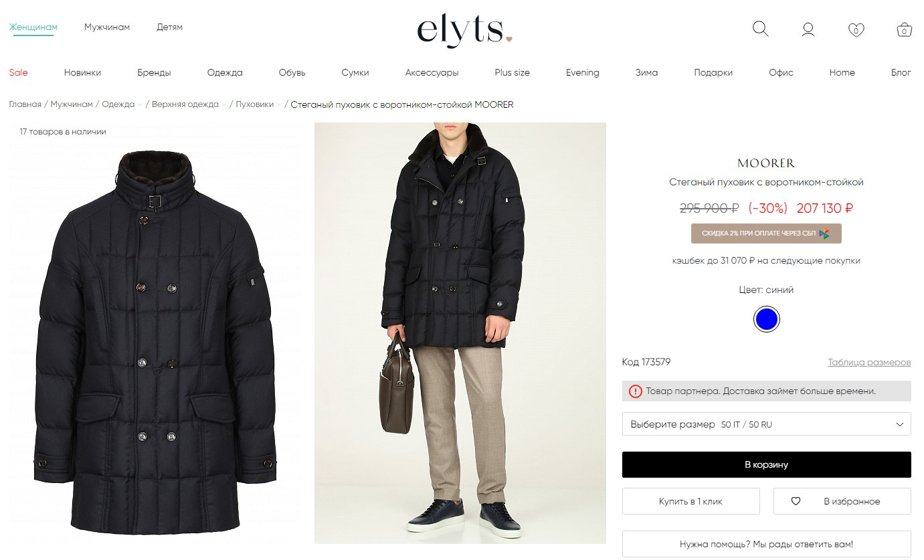Click the SBP payment discount badge

click(766, 234)
